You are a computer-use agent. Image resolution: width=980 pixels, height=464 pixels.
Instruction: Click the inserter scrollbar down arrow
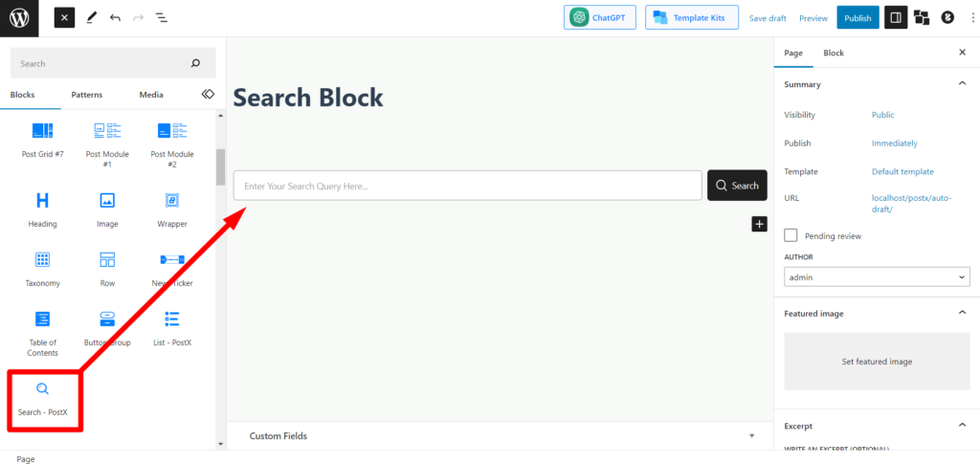221,444
